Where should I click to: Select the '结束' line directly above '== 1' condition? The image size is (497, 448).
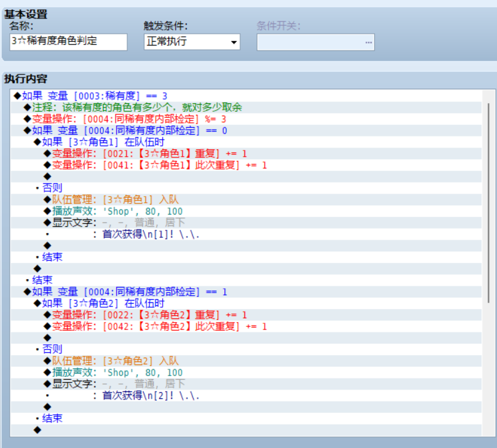[246, 280]
